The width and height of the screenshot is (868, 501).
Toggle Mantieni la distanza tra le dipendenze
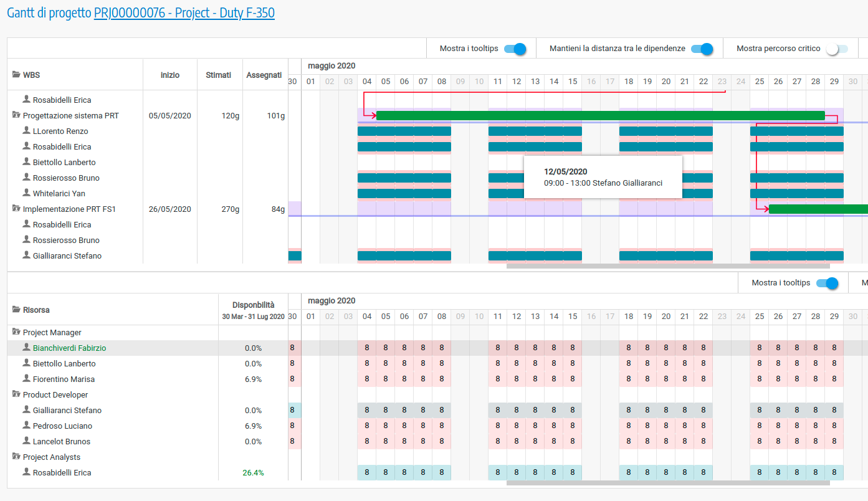tap(702, 49)
